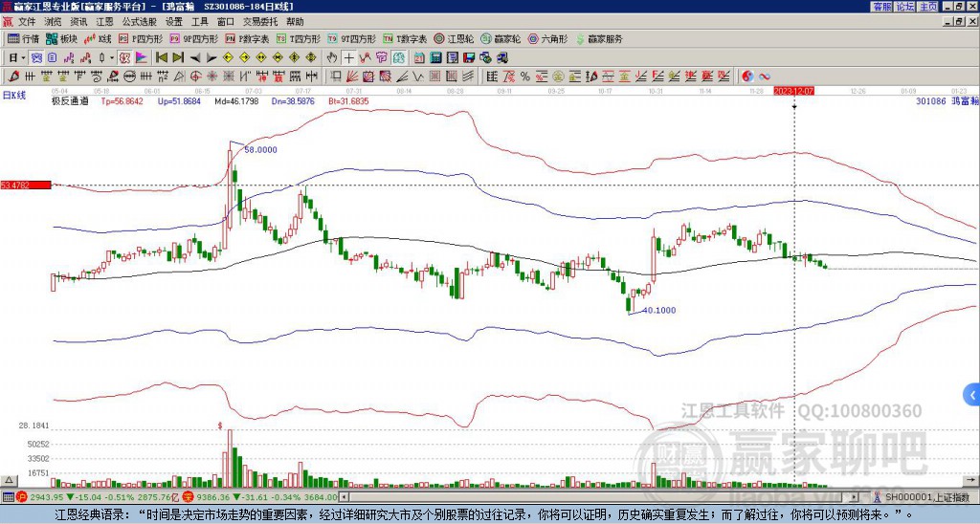Open the T数字表 time table
Viewport: 980px width, 524px height.
click(404, 38)
